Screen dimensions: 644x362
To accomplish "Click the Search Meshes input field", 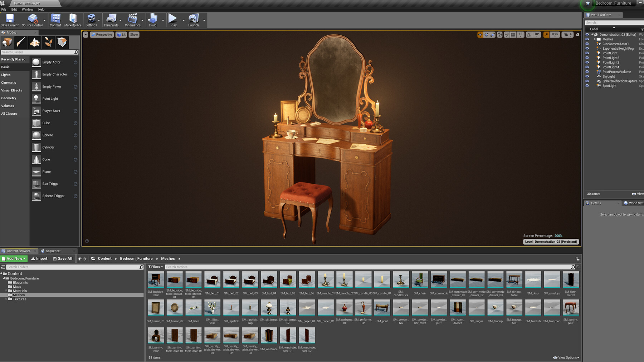I will (370, 267).
